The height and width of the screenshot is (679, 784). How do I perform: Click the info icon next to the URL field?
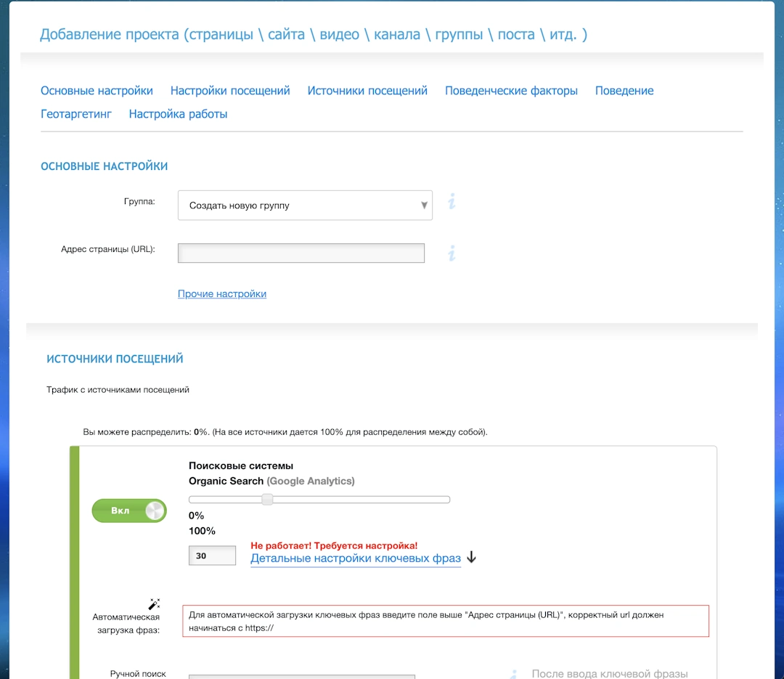pyautogui.click(x=452, y=253)
